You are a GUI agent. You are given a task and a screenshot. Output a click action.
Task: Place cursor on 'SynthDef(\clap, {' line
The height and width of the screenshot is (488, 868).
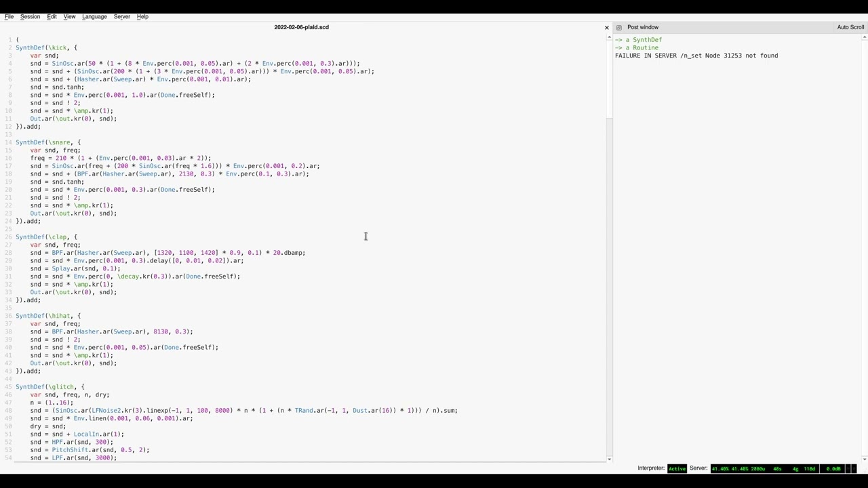(x=46, y=237)
